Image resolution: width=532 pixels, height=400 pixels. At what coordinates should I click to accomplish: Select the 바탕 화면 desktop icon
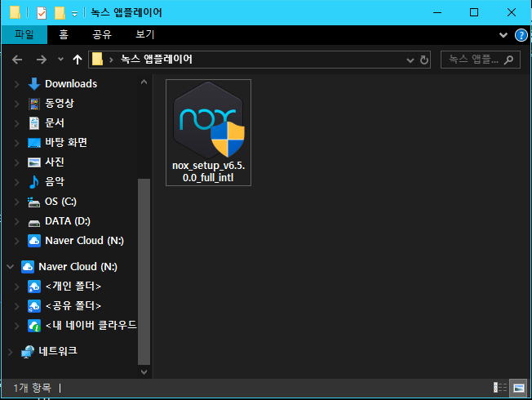34,143
